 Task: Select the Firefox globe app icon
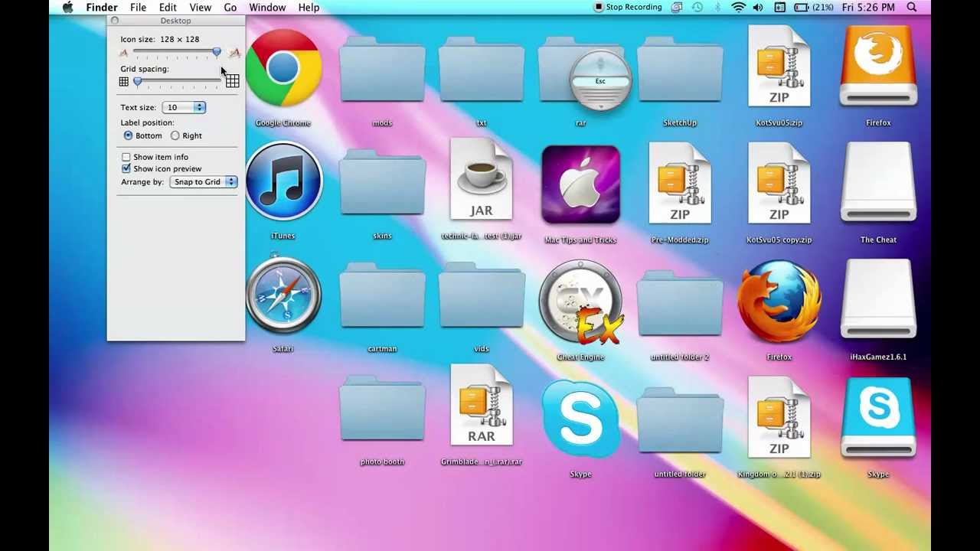click(779, 302)
